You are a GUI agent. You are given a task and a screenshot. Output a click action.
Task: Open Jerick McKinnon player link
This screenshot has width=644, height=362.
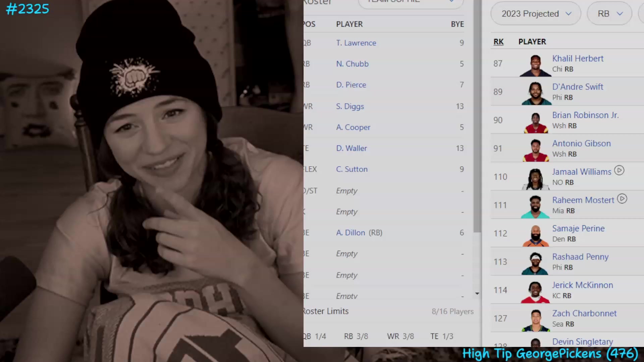tap(583, 285)
